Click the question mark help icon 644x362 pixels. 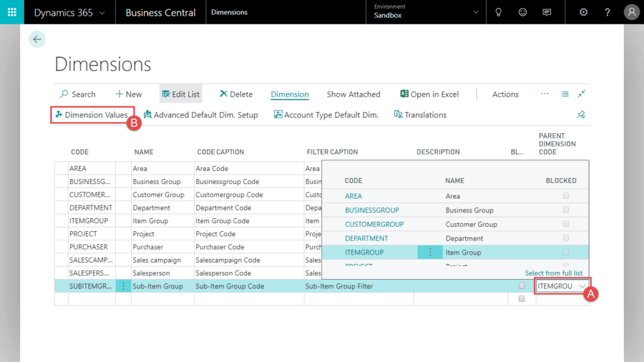click(x=607, y=12)
